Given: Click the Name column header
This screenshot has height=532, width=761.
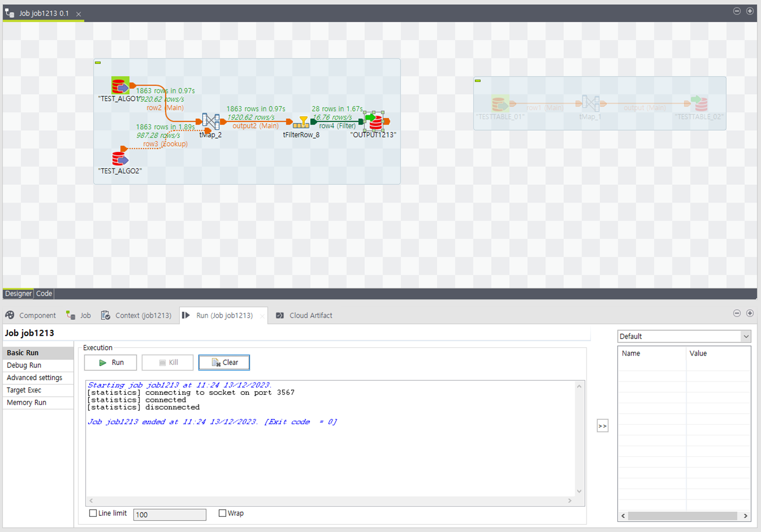Looking at the screenshot, I should pyautogui.click(x=652, y=353).
